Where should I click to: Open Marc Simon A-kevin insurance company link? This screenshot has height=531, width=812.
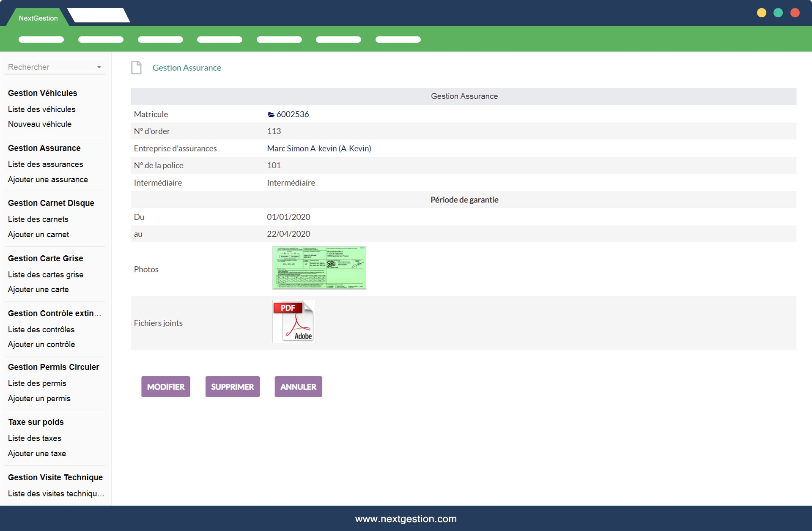(319, 148)
